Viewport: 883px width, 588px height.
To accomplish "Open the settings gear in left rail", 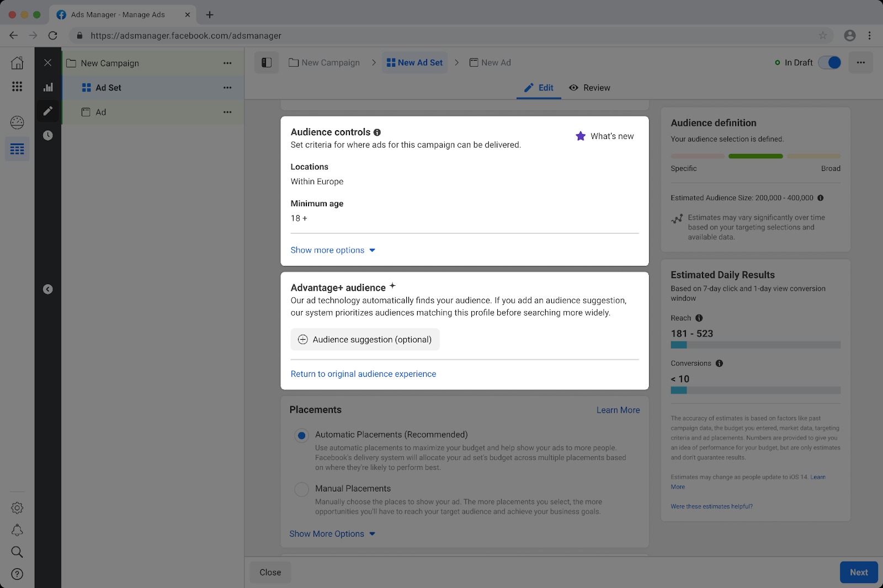I will pyautogui.click(x=17, y=508).
